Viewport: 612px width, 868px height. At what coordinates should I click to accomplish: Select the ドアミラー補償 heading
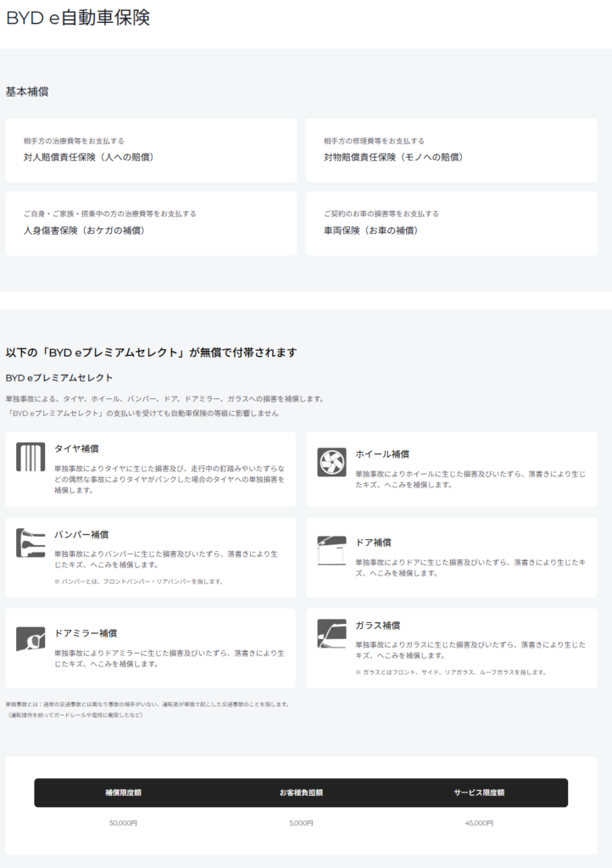pyautogui.click(x=86, y=633)
